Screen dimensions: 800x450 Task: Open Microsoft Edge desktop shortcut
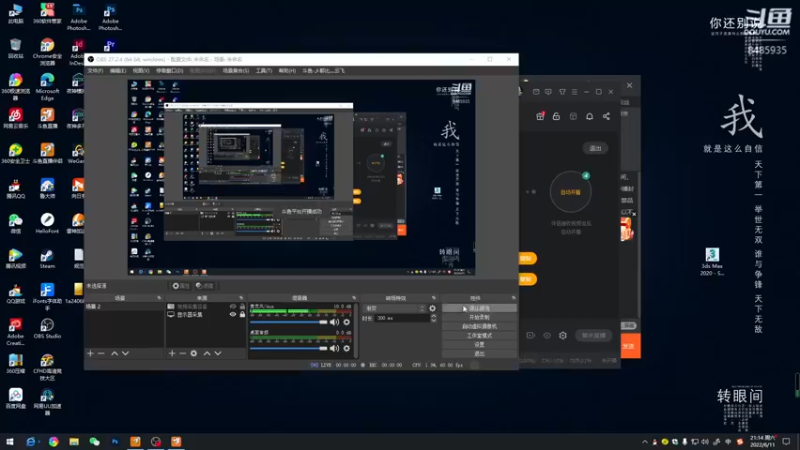click(x=47, y=87)
